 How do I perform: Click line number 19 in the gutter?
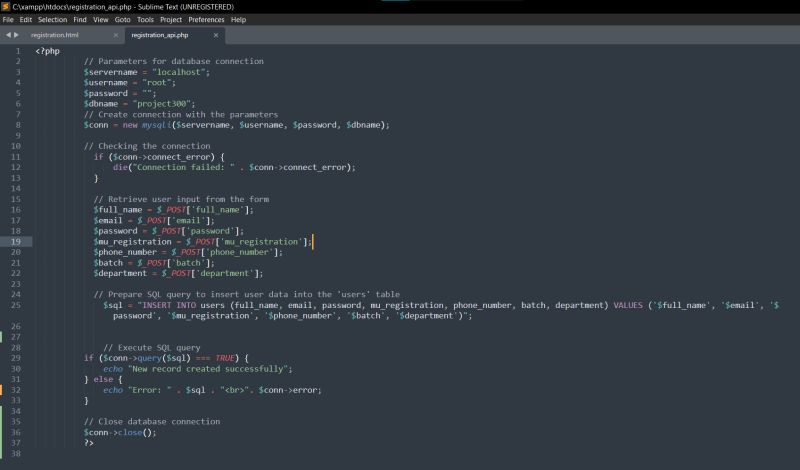click(16, 241)
